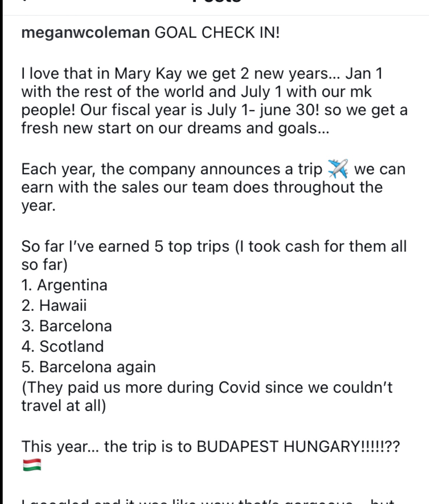Select the '3. Barcelona' list line
The height and width of the screenshot is (504, 429).
click(x=67, y=326)
